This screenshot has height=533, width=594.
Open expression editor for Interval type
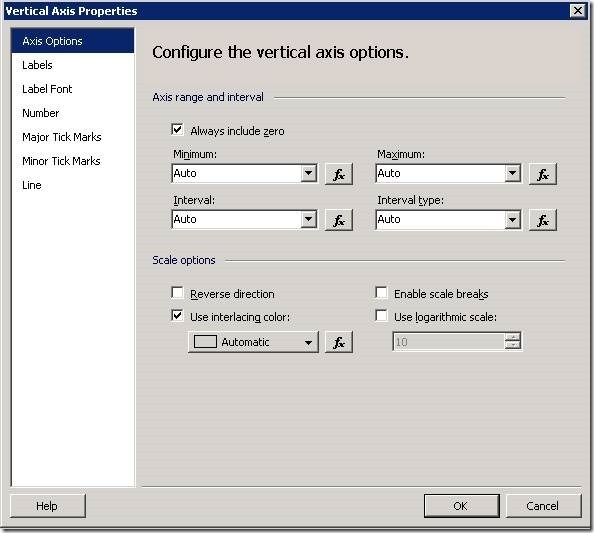click(542, 220)
